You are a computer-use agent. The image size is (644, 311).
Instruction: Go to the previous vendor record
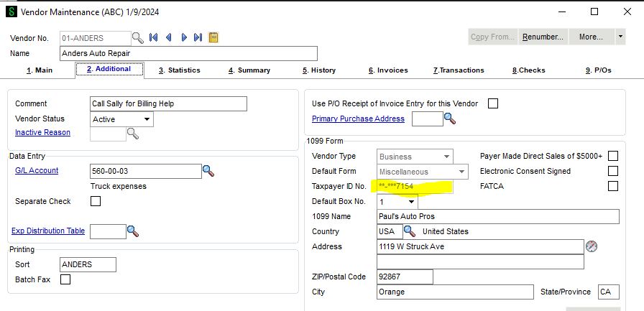169,37
